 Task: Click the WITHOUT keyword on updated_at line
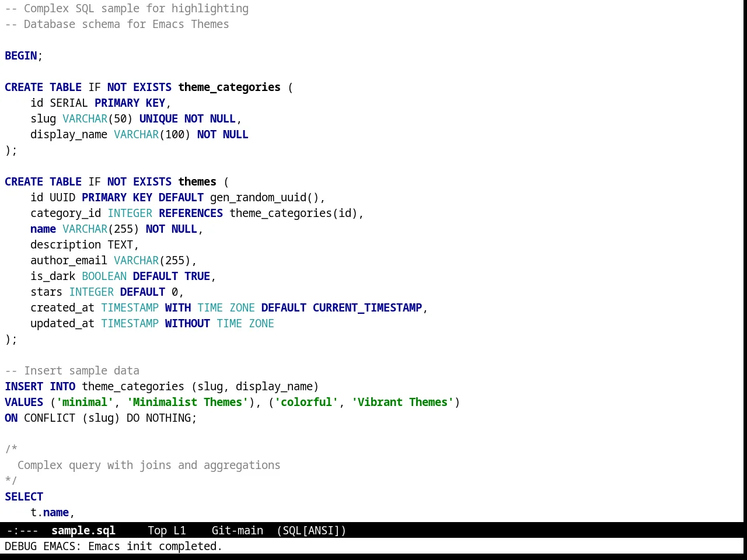click(x=187, y=323)
